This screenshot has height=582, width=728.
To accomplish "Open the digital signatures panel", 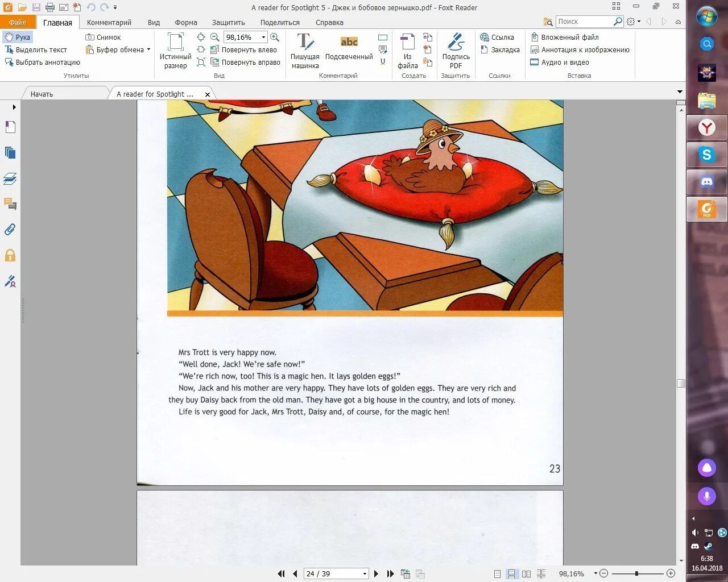I will (10, 281).
